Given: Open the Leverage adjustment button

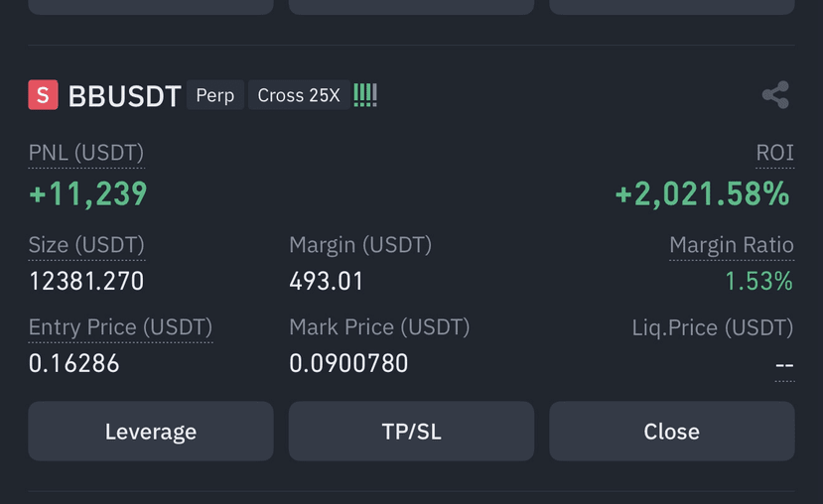Looking at the screenshot, I should (151, 432).
